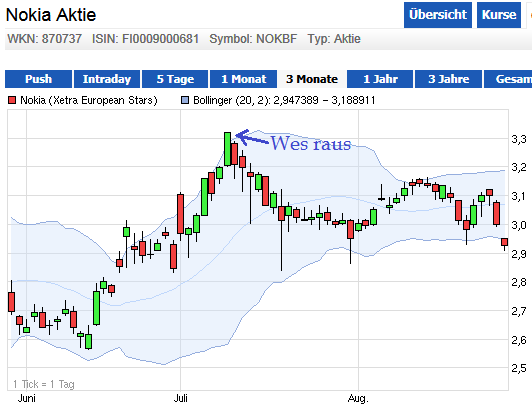This screenshot has height=409, width=532.
Task: Click the blue Bollinger legend swatch
Action: [185, 100]
